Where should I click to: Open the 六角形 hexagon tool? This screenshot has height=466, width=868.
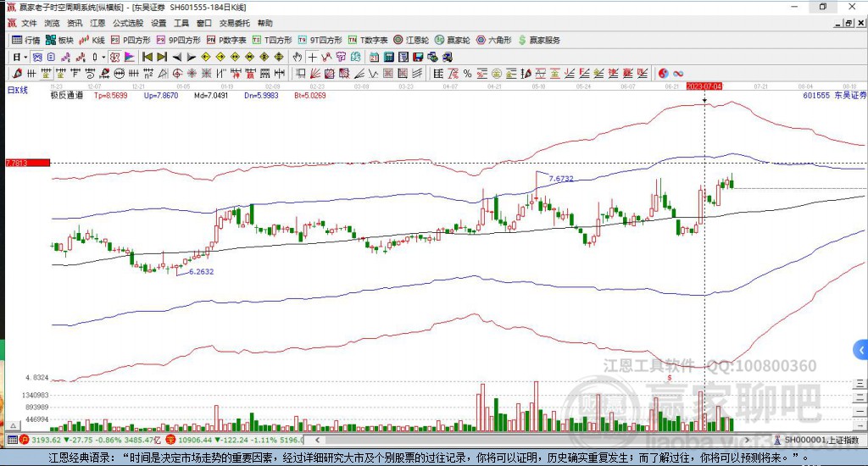[494, 40]
